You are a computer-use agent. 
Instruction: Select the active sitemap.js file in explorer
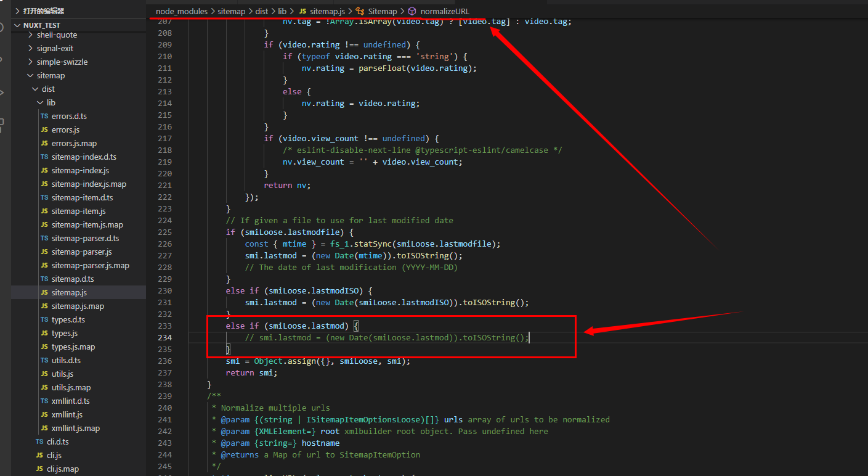69,293
